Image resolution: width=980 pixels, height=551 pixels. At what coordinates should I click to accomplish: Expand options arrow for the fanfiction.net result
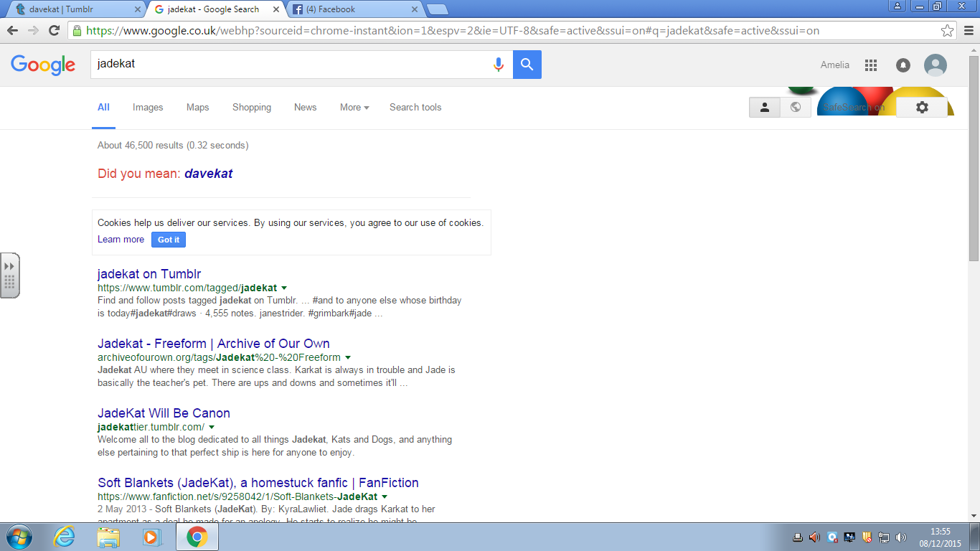click(x=385, y=496)
